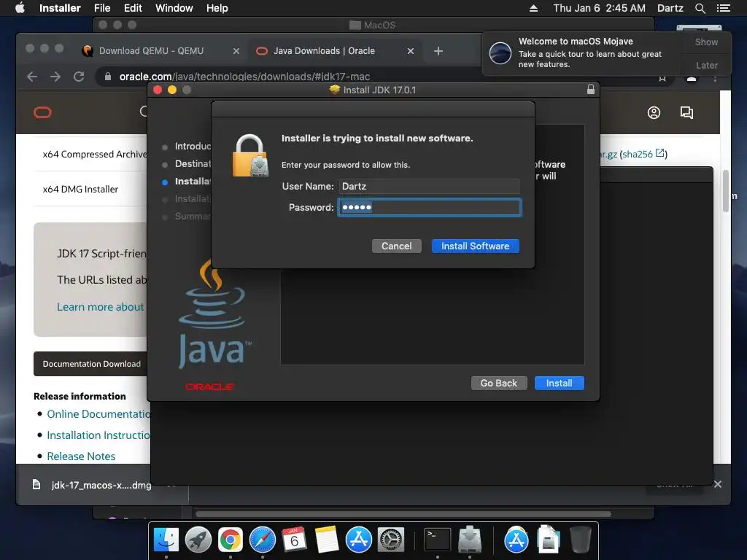Click the Apple menu logo
The width and height of the screenshot is (747, 560).
pos(20,8)
